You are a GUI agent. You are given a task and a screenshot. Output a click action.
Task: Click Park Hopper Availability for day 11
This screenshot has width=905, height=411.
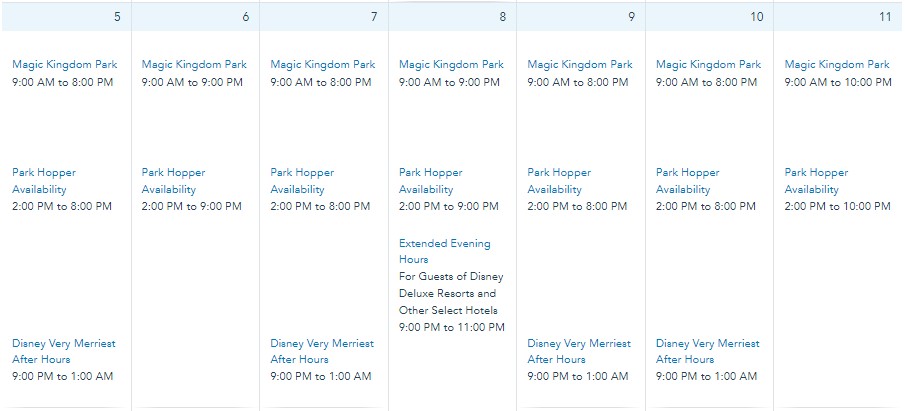tap(816, 181)
